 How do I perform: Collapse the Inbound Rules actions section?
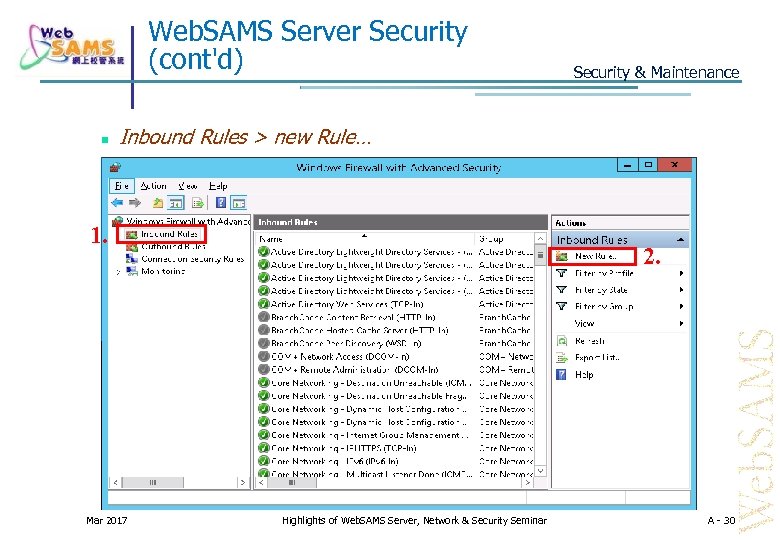pyautogui.click(x=680, y=240)
